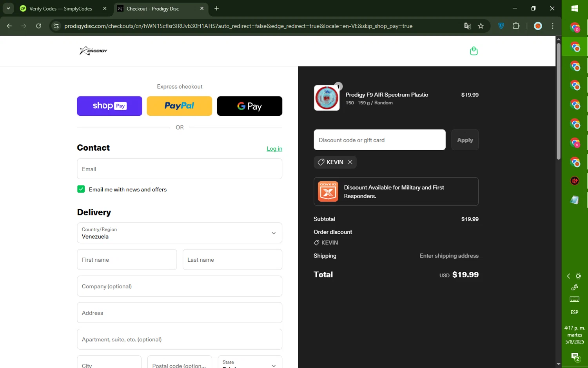The height and width of the screenshot is (368, 588).
Task: Click the 150 - 159 g / Random variant text
Action: click(x=369, y=103)
